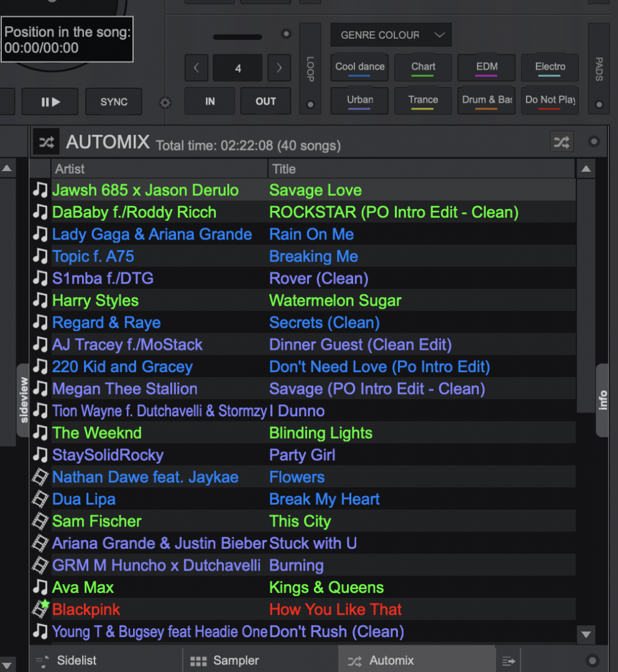Screen dimensions: 618x672
Task: Click the music note icon for Secrets (Clean)
Action: coord(40,322)
